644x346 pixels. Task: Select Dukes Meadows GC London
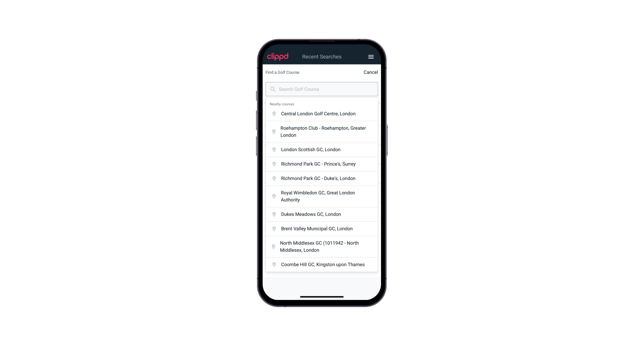coord(322,214)
